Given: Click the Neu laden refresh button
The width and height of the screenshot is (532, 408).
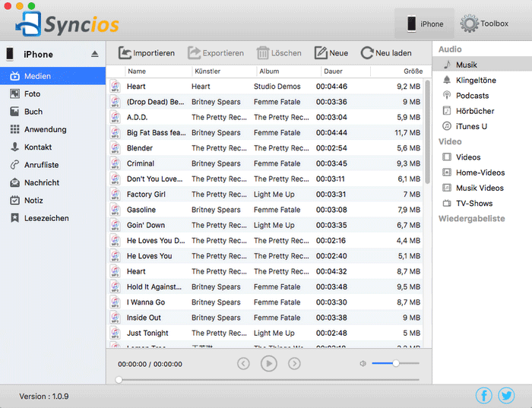Looking at the screenshot, I should [x=386, y=53].
